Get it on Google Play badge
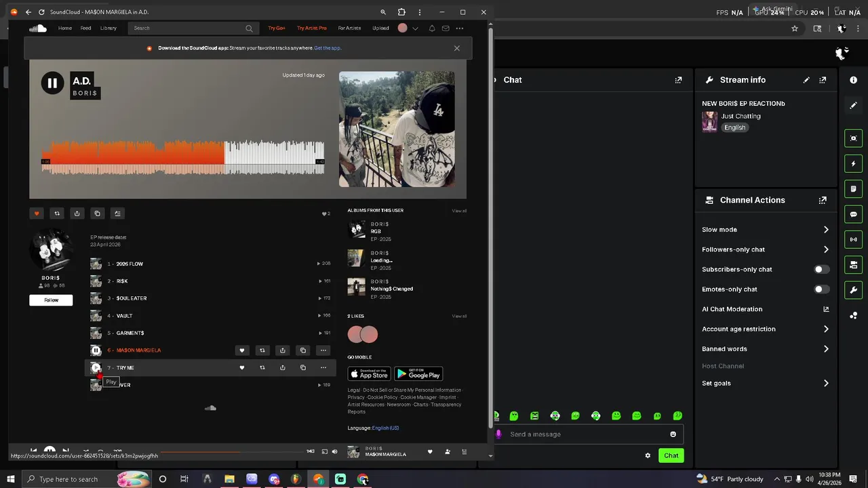This screenshot has width=868, height=488. (418, 374)
